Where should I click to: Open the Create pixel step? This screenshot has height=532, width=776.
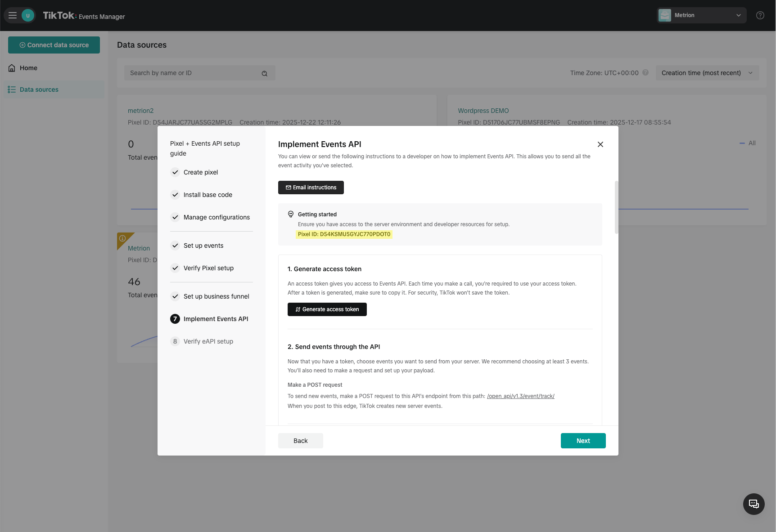[x=201, y=172]
